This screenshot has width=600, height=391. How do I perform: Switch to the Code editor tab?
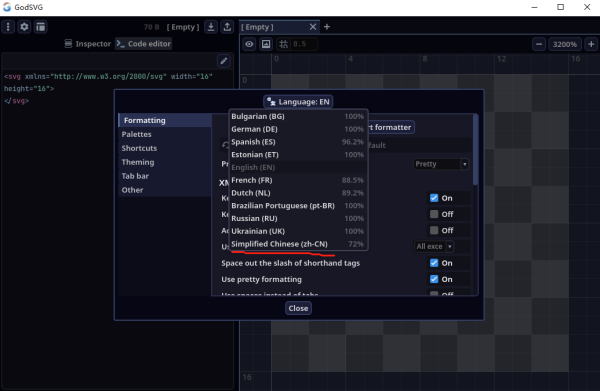pyautogui.click(x=143, y=44)
